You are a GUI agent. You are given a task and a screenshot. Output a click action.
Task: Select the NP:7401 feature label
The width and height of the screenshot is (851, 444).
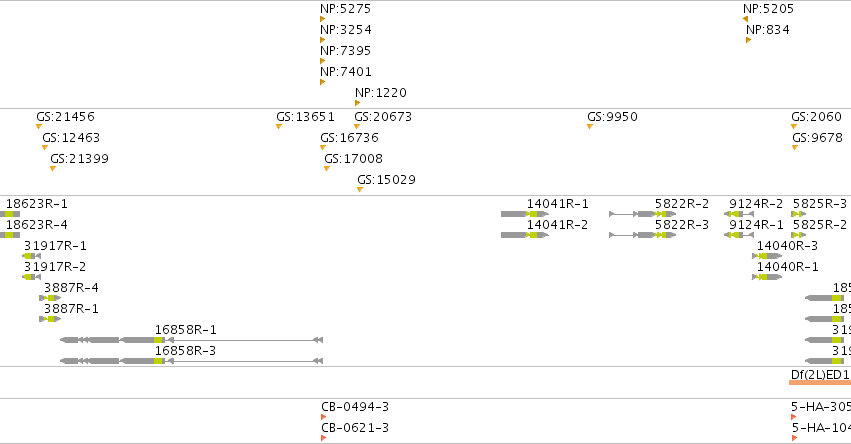pos(345,72)
